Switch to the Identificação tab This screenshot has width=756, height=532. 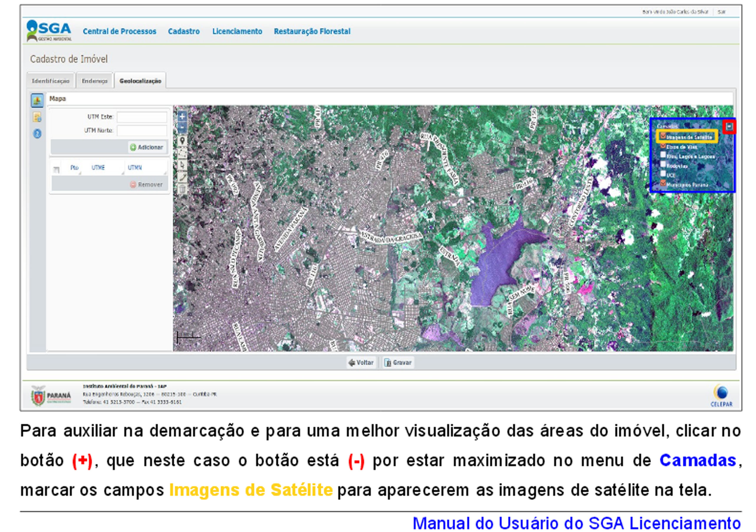tap(50, 81)
